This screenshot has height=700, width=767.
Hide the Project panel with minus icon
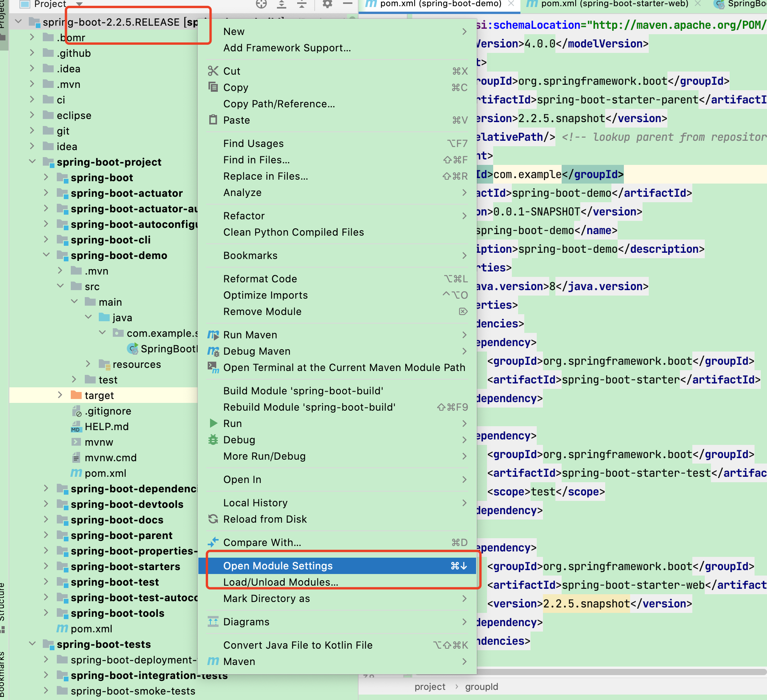point(348,4)
